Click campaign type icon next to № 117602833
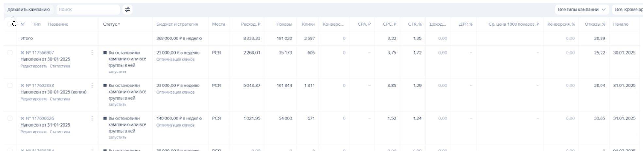This screenshot has height=157, width=644. (x=22, y=86)
